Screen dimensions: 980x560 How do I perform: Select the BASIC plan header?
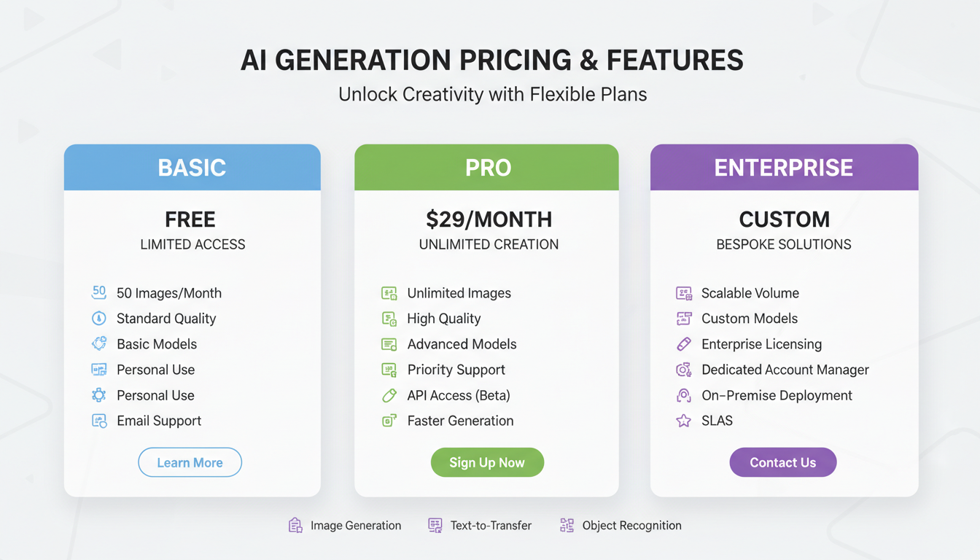192,167
